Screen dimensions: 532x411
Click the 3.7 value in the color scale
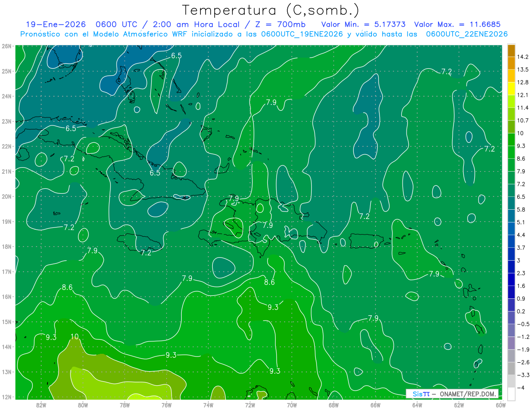[521, 247]
